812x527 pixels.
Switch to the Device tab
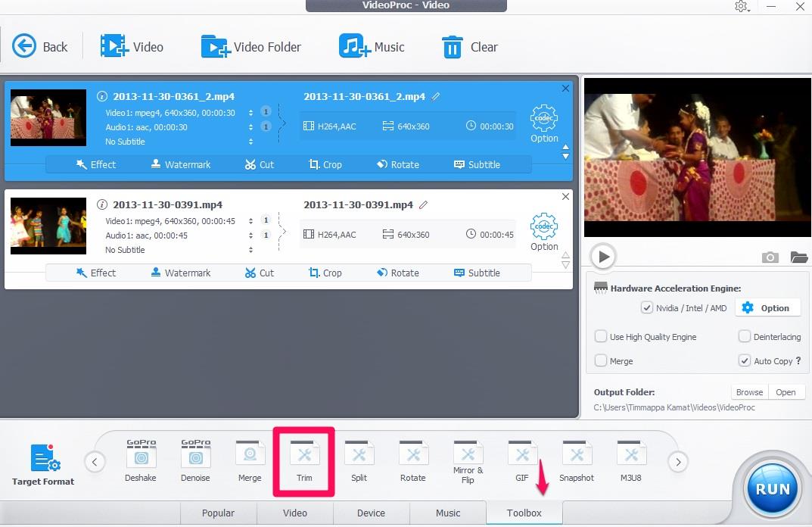click(x=371, y=513)
